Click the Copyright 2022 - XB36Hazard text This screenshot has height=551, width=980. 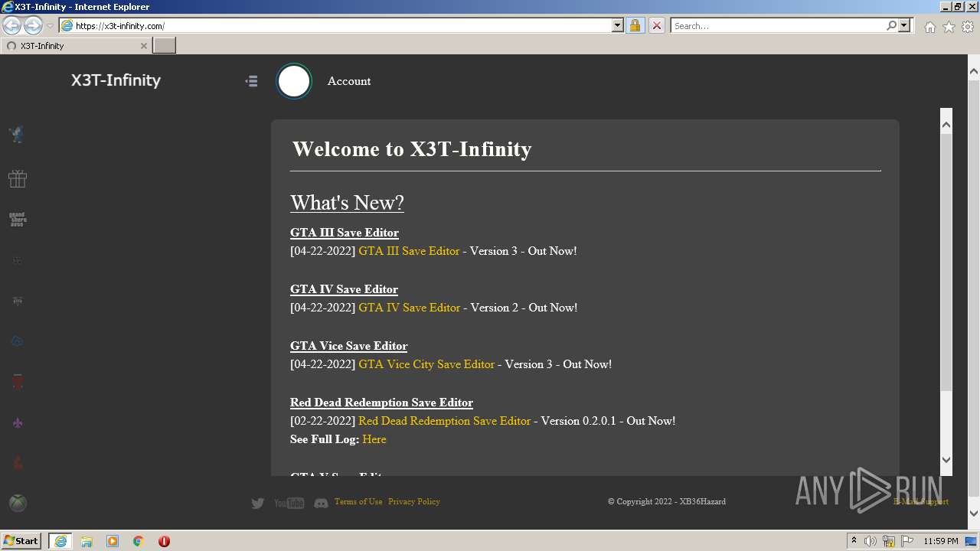pos(667,502)
